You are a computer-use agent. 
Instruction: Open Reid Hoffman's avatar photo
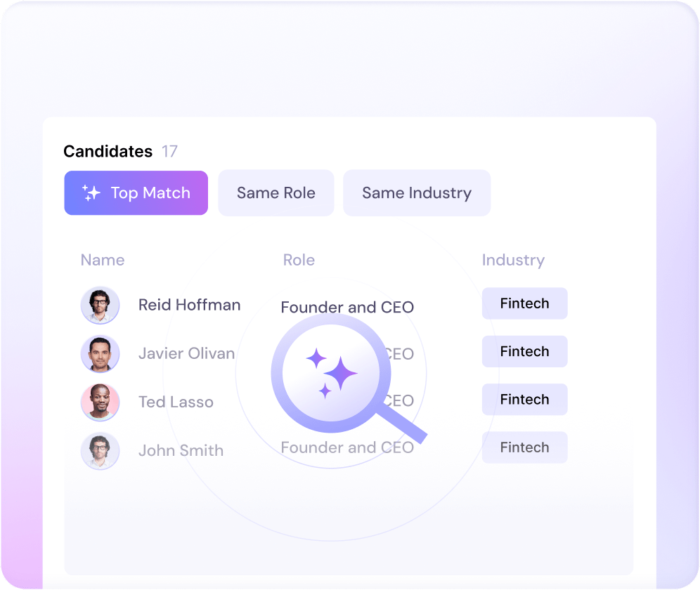(100, 305)
